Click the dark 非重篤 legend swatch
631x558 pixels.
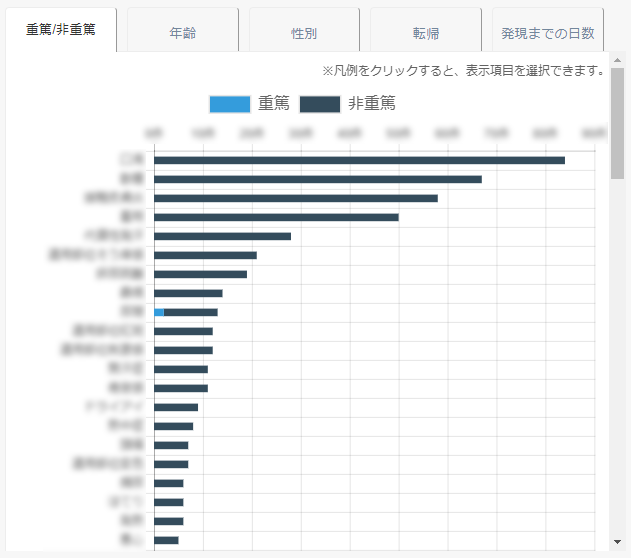tap(320, 104)
